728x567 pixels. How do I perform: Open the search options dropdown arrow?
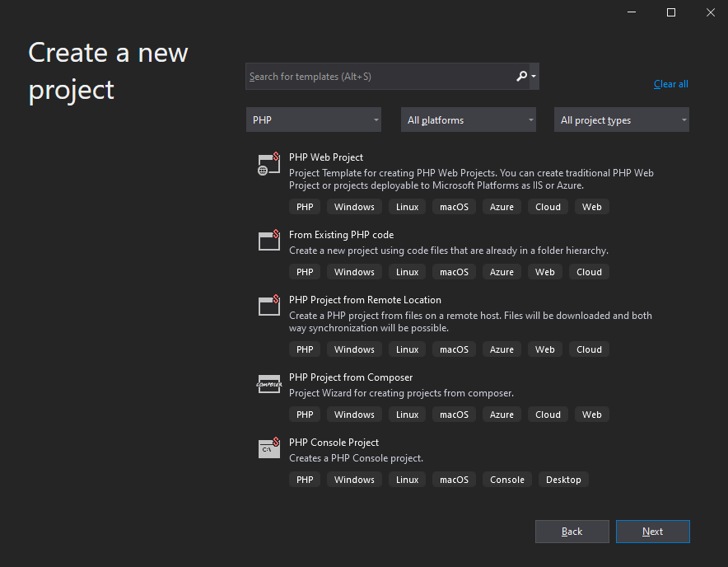(x=534, y=76)
